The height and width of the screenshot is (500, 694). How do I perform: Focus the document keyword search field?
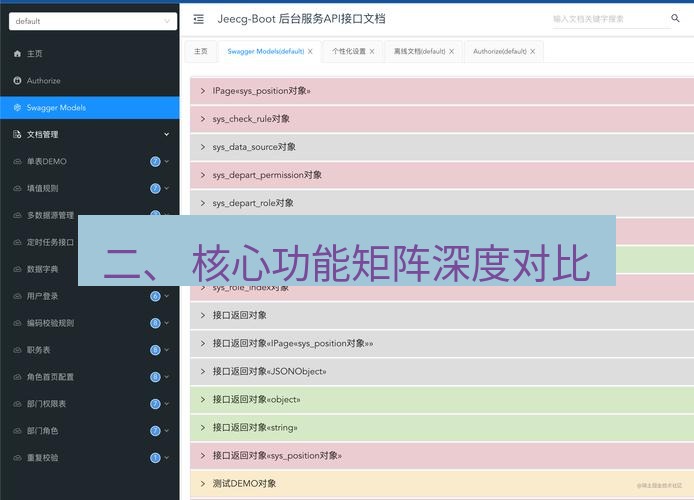point(611,19)
